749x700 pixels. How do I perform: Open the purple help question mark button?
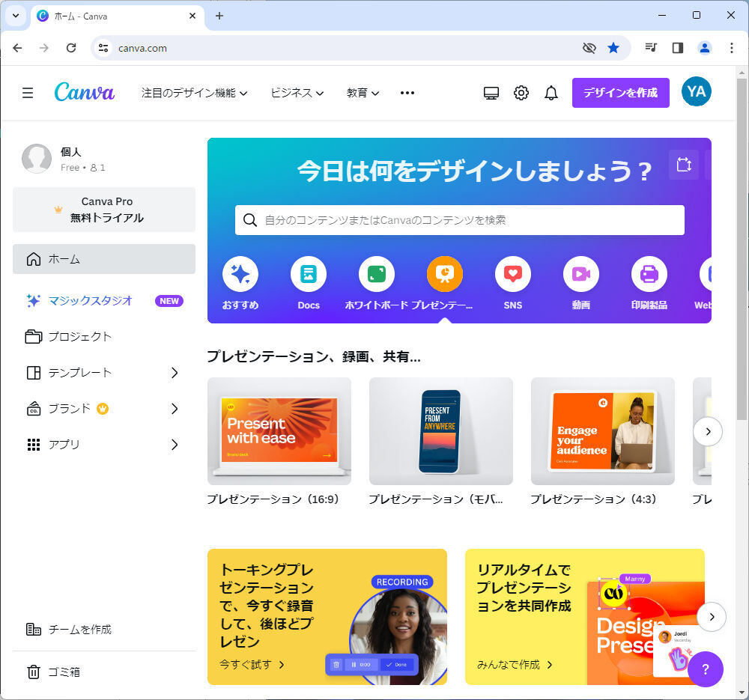(706, 669)
